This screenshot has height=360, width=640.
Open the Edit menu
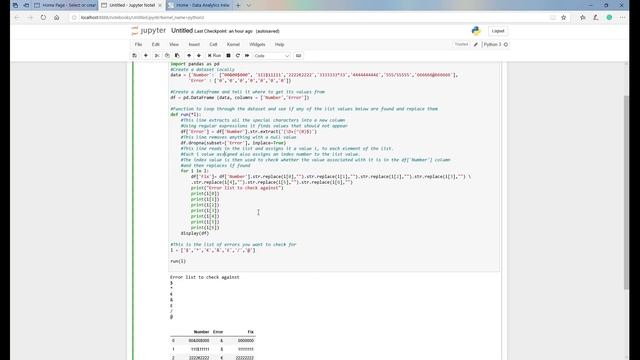[x=156, y=44]
